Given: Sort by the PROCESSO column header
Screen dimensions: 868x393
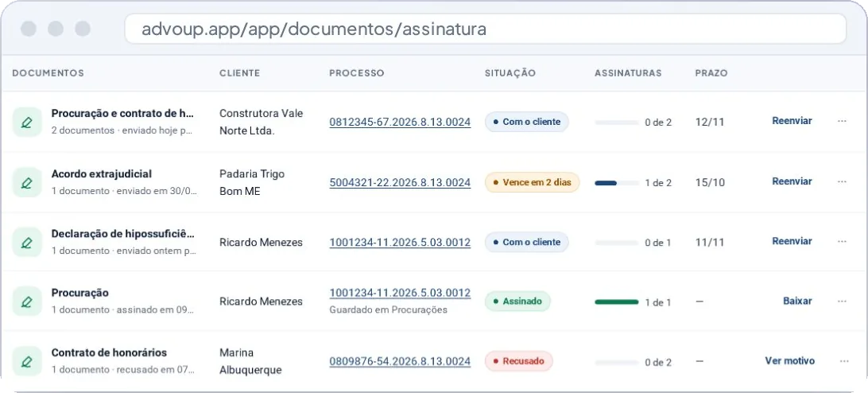Looking at the screenshot, I should point(356,73).
